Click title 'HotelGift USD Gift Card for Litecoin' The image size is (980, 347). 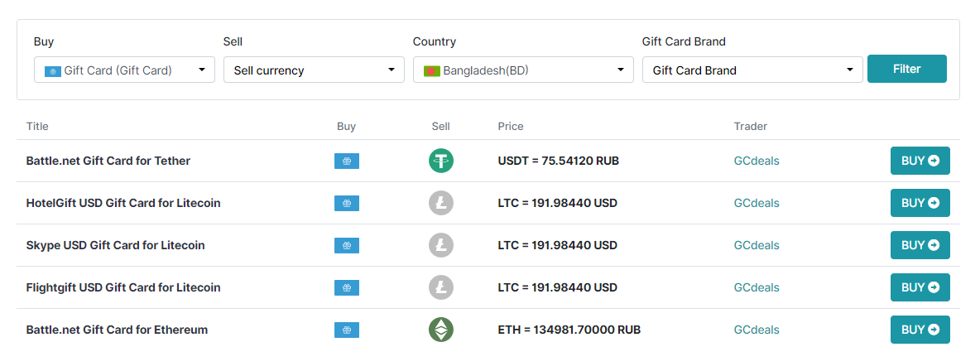123,203
